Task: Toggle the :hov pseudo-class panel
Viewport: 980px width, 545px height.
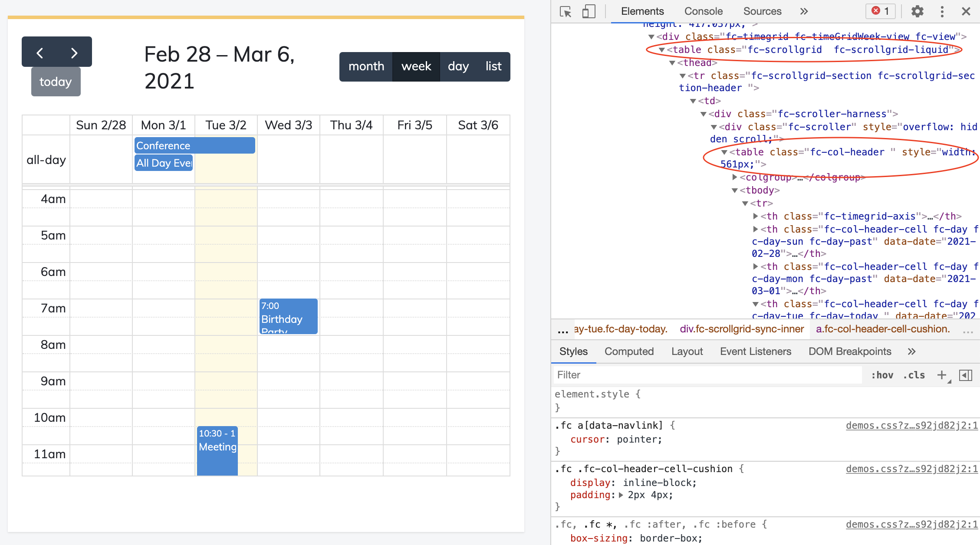Action: click(882, 375)
